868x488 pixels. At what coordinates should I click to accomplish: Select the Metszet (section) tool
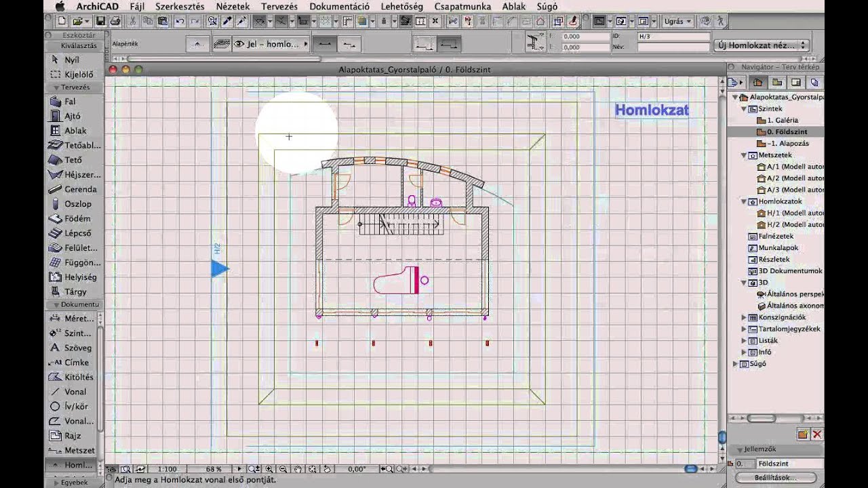click(x=71, y=451)
